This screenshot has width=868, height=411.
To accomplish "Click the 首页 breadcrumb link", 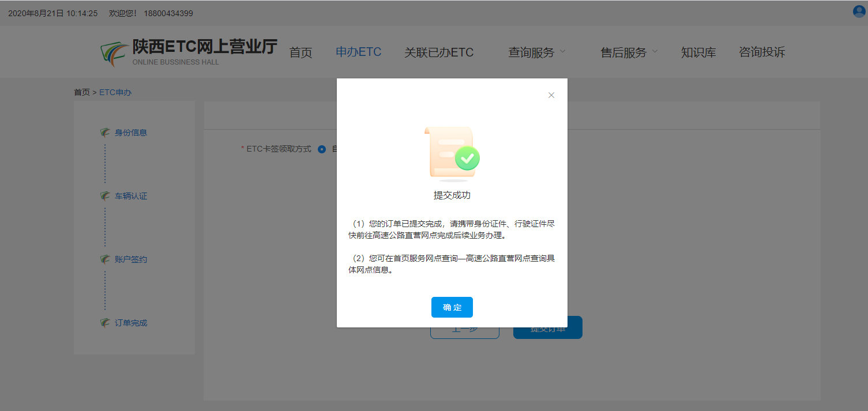I will pyautogui.click(x=81, y=92).
